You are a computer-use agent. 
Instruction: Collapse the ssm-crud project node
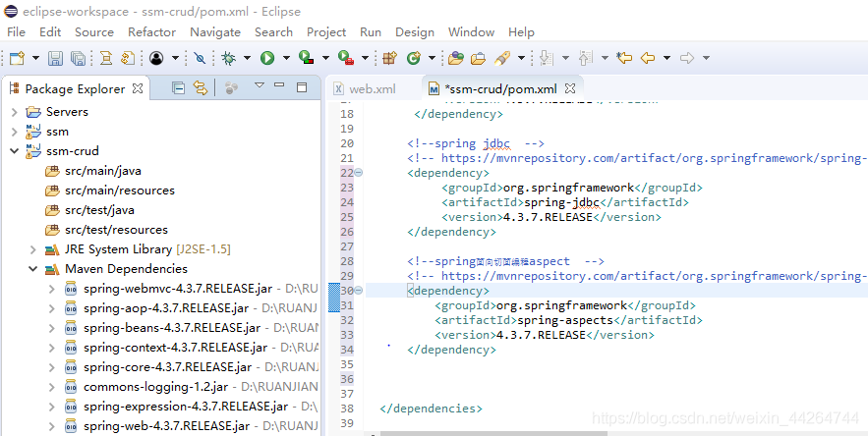(15, 151)
